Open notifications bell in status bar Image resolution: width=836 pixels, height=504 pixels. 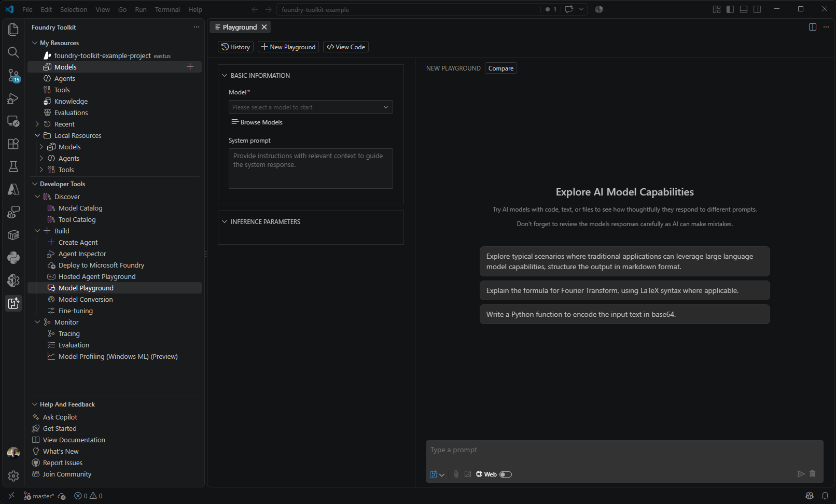pos(825,496)
